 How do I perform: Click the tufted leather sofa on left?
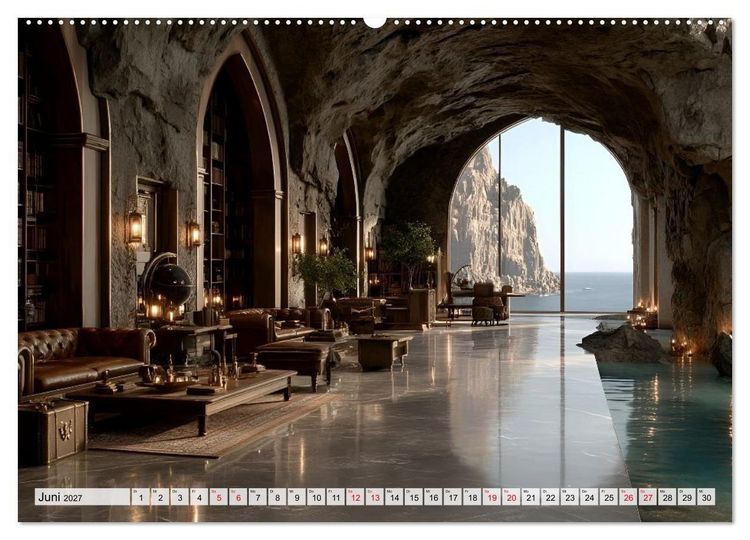(x=84, y=356)
